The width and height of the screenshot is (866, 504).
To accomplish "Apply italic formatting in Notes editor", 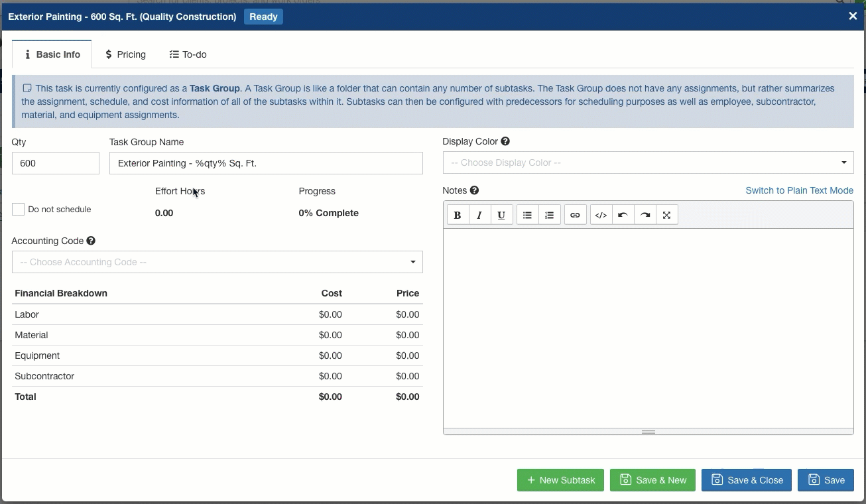I will [x=479, y=215].
